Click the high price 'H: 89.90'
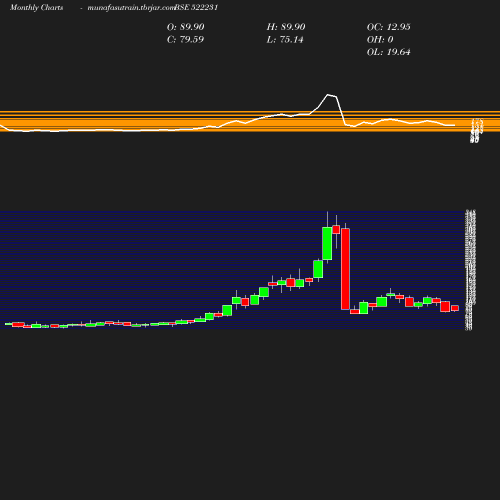 click(x=286, y=27)
